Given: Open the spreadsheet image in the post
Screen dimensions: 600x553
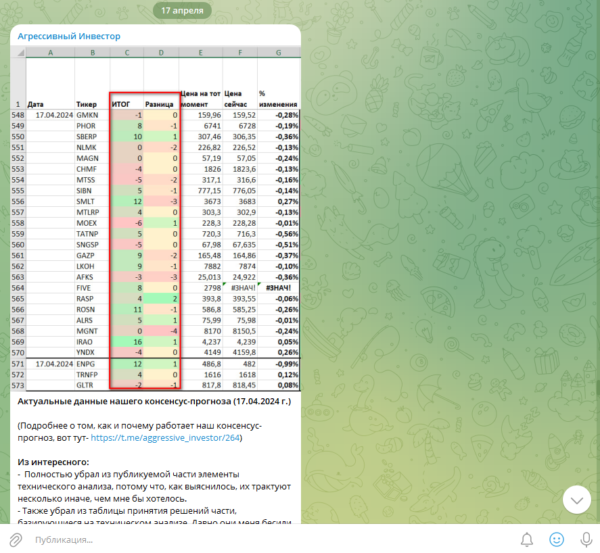Looking at the screenshot, I should point(155,218).
